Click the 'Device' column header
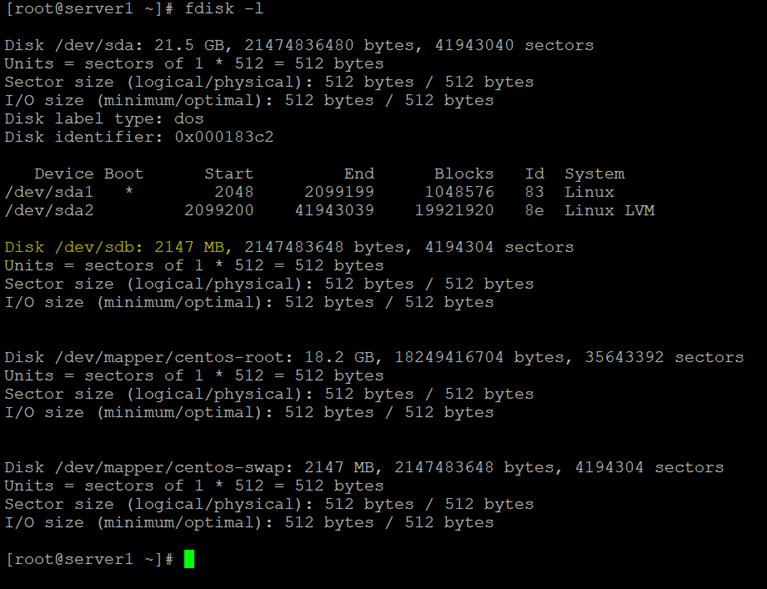Screen dimensions: 767x589 pos(64,174)
